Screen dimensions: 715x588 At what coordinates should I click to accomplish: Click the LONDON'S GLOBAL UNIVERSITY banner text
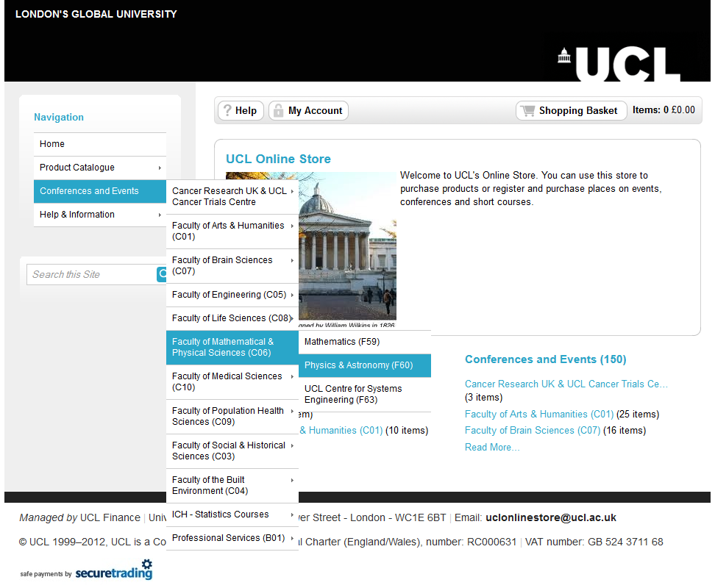point(96,14)
